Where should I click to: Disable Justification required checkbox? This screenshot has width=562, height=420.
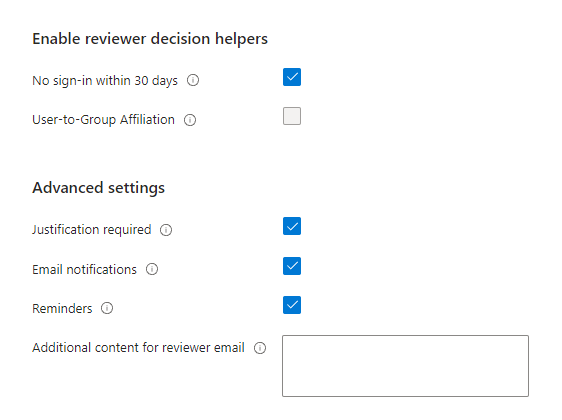click(x=292, y=226)
